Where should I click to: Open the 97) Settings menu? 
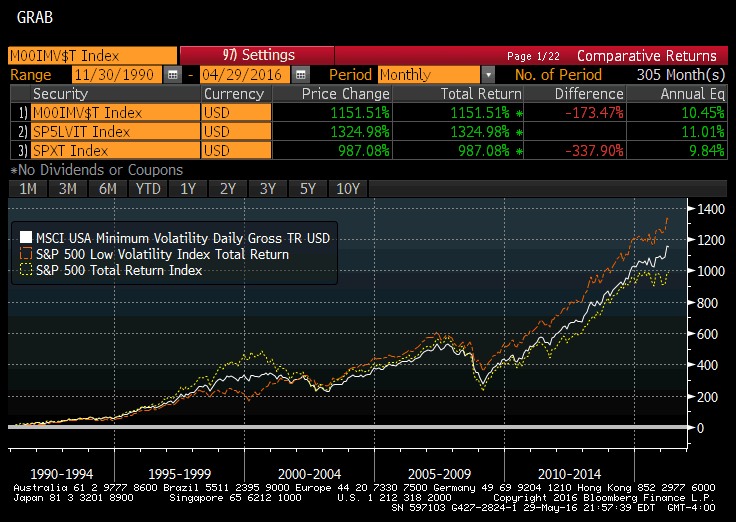click(257, 55)
